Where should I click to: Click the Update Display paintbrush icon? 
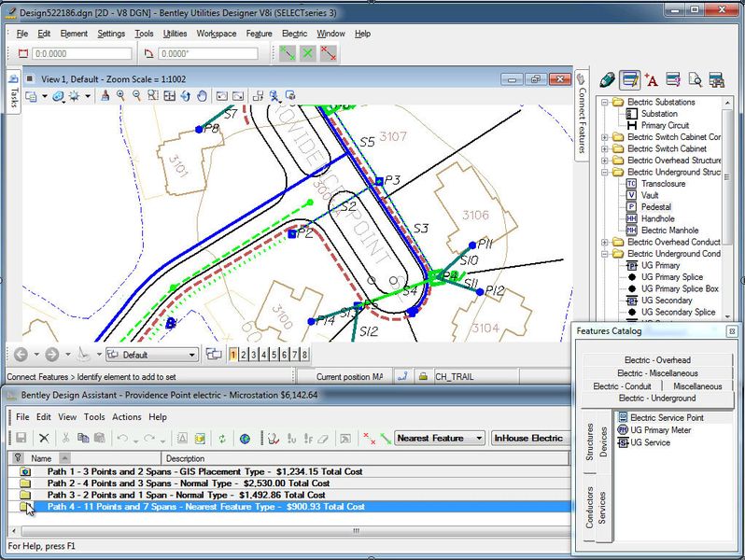pyautogui.click(x=105, y=96)
